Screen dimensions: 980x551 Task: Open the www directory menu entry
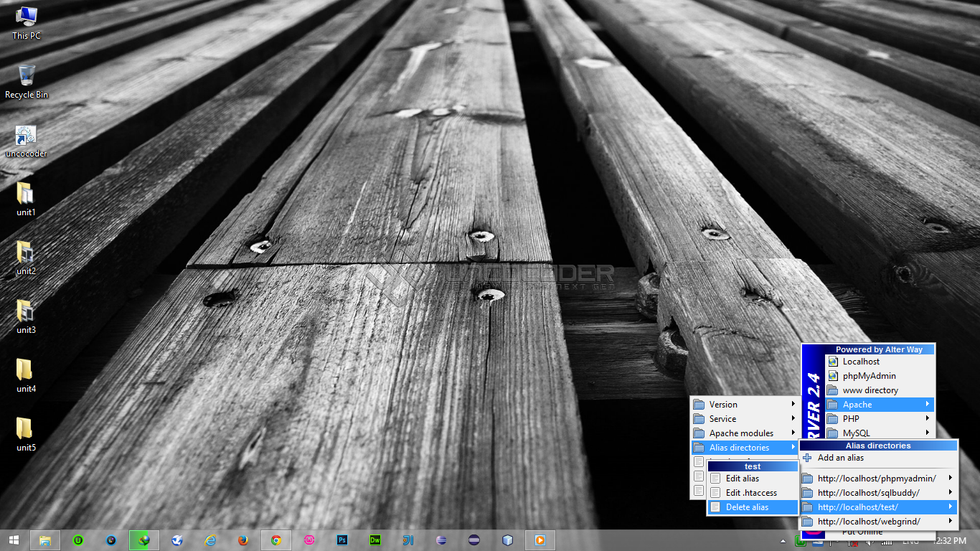coord(880,390)
